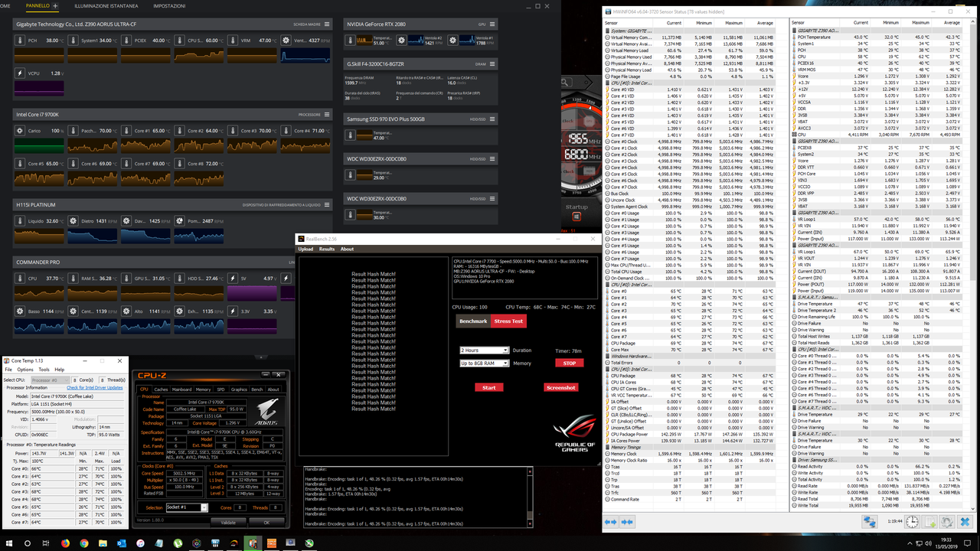Image resolution: width=980 pixels, height=551 pixels.
Task: Click the clock icon at the bottom of HWiNFO
Action: point(911,521)
